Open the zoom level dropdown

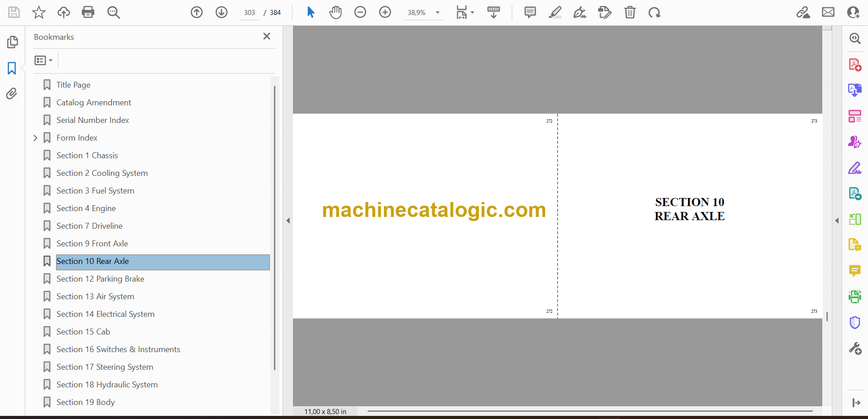pyautogui.click(x=437, y=13)
